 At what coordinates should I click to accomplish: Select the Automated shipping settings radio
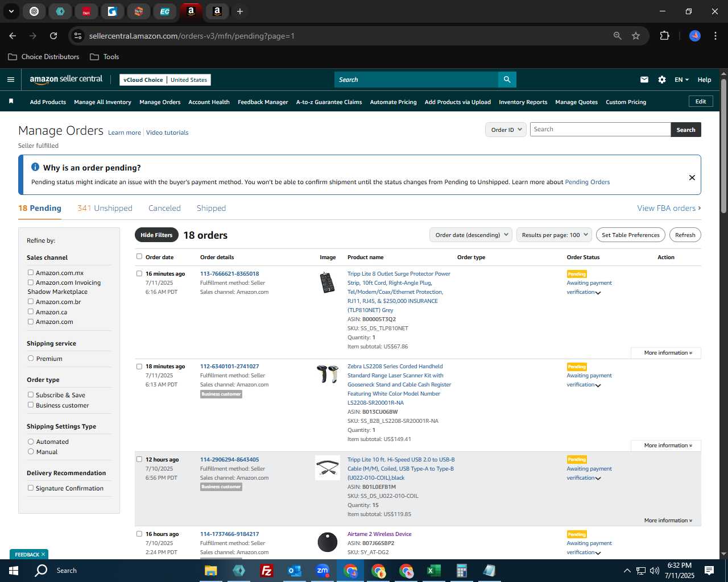pyautogui.click(x=31, y=441)
